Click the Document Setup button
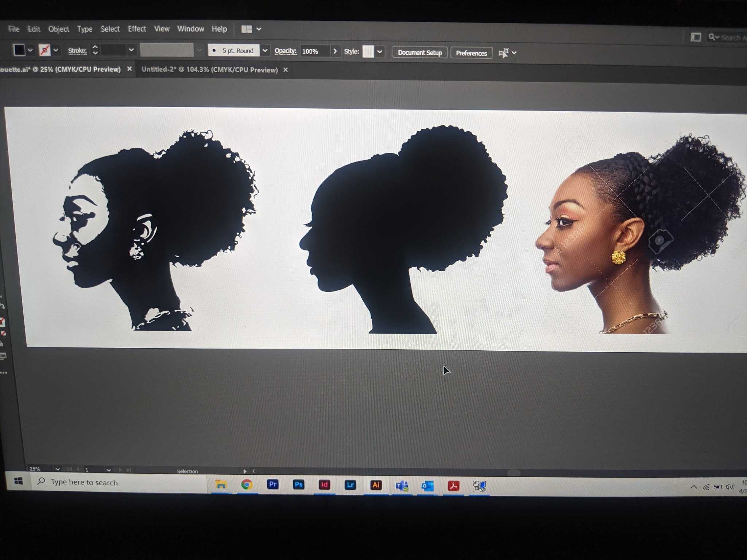Screen dimensions: 747x560 (x=419, y=52)
